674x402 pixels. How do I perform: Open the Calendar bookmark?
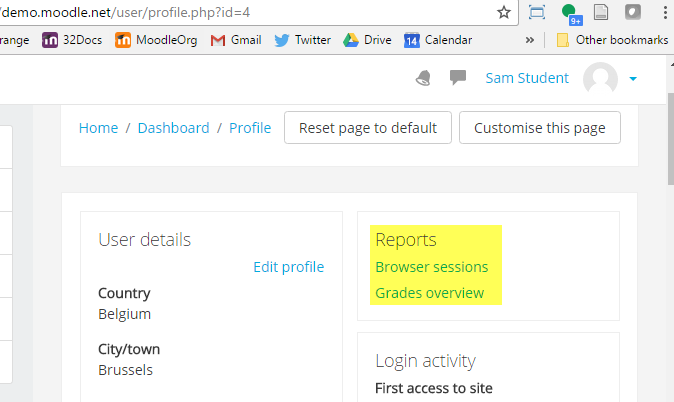(x=438, y=40)
